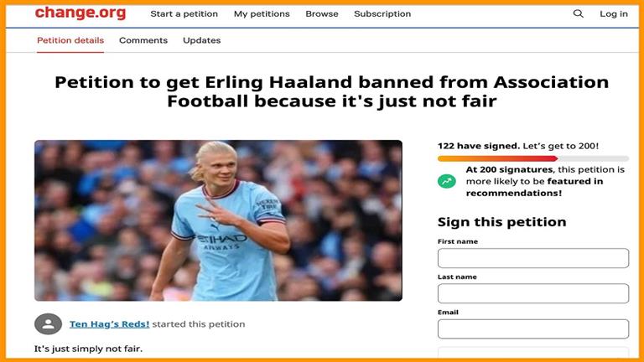Click the Sign this petition heading
Image resolution: width=644 pixels, height=362 pixels.
pos(502,222)
